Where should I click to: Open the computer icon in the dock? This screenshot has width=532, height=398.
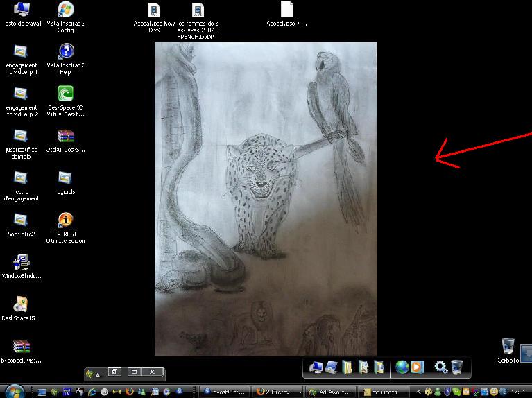[x=316, y=367]
